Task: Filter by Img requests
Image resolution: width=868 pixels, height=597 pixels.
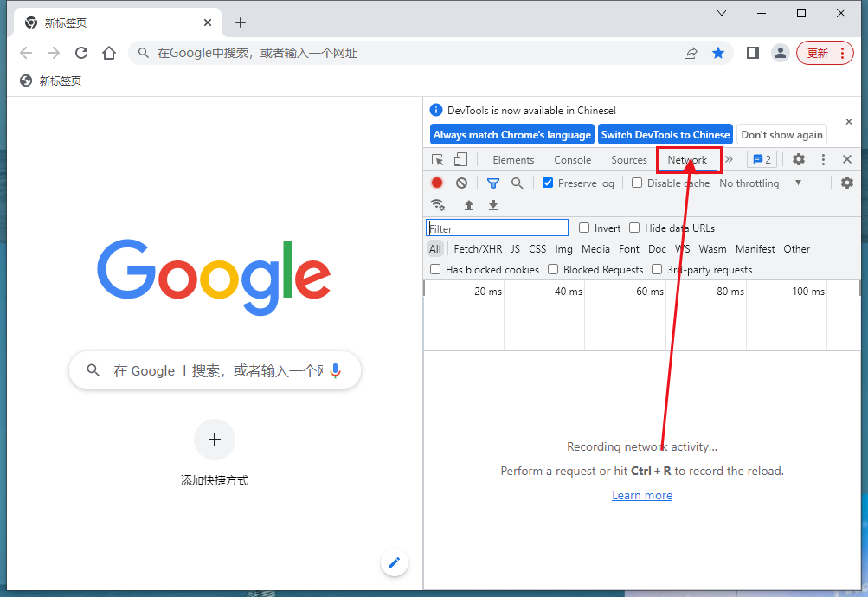Action: coord(563,249)
